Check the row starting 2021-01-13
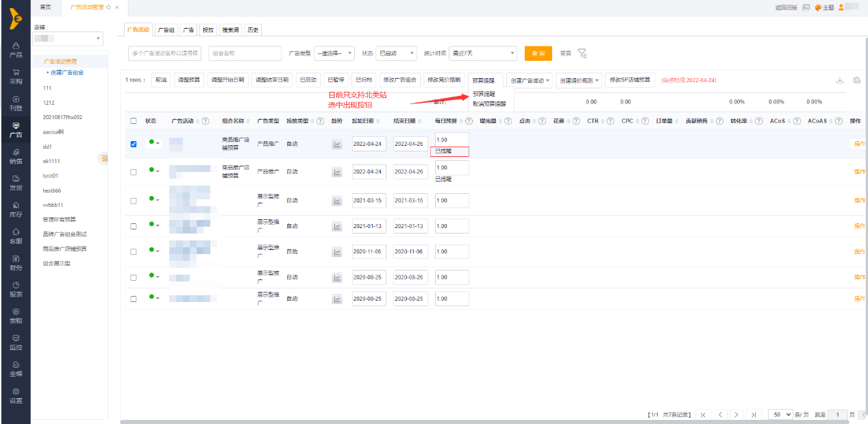Screen dimensions: 868x424 click(x=134, y=226)
